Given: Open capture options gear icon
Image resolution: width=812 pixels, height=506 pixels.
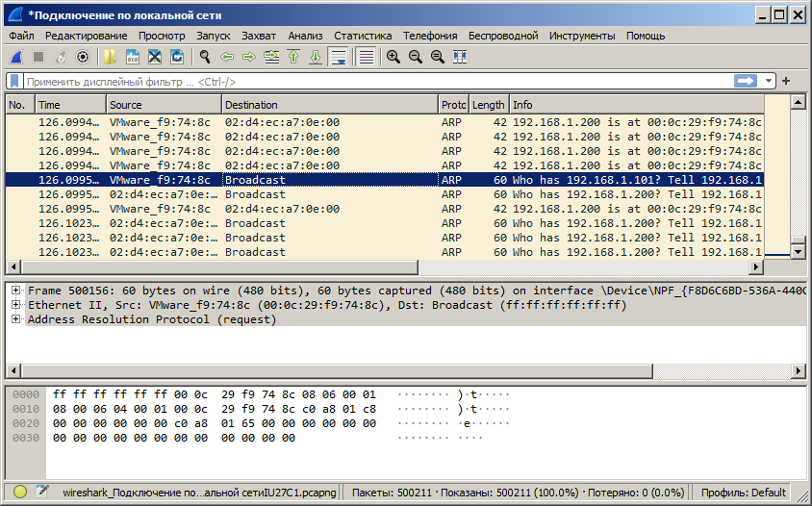Looking at the screenshot, I should coord(83,57).
